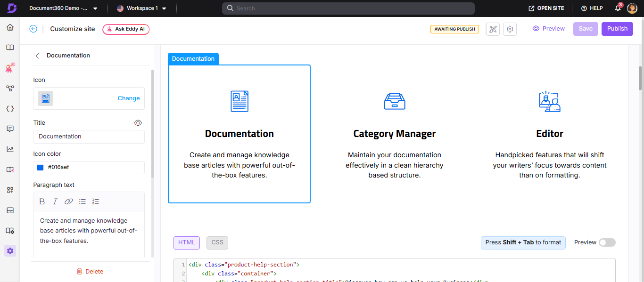Click the page vertical scrollbar
Image resolution: width=644 pixels, height=282 pixels.
pyautogui.click(x=640, y=78)
